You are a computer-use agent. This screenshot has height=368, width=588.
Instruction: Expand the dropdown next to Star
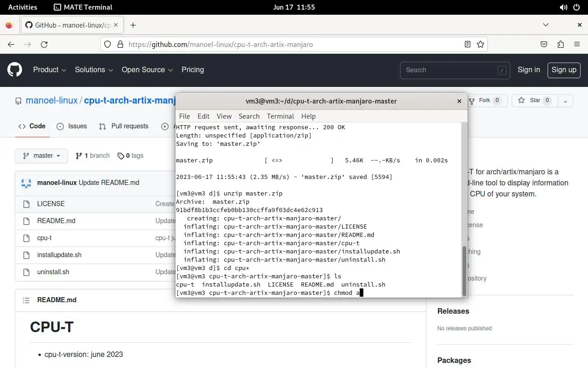tap(565, 101)
